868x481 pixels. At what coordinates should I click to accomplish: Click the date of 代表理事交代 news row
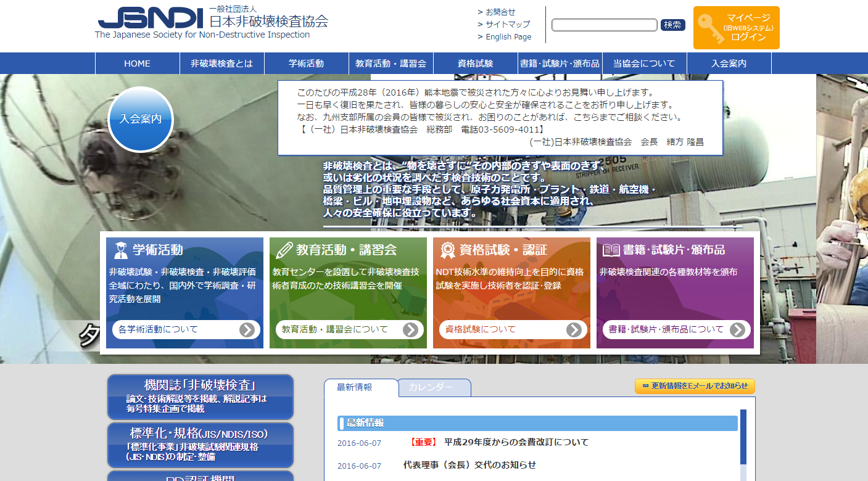(359, 466)
